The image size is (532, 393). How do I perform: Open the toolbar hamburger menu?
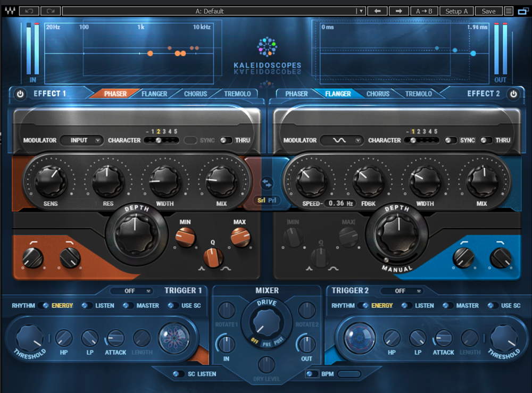509,11
